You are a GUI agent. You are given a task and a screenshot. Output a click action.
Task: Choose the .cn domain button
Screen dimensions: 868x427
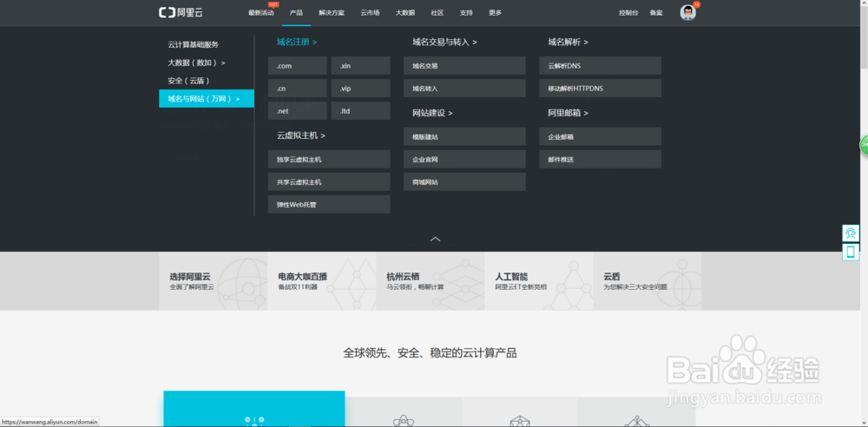(297, 88)
